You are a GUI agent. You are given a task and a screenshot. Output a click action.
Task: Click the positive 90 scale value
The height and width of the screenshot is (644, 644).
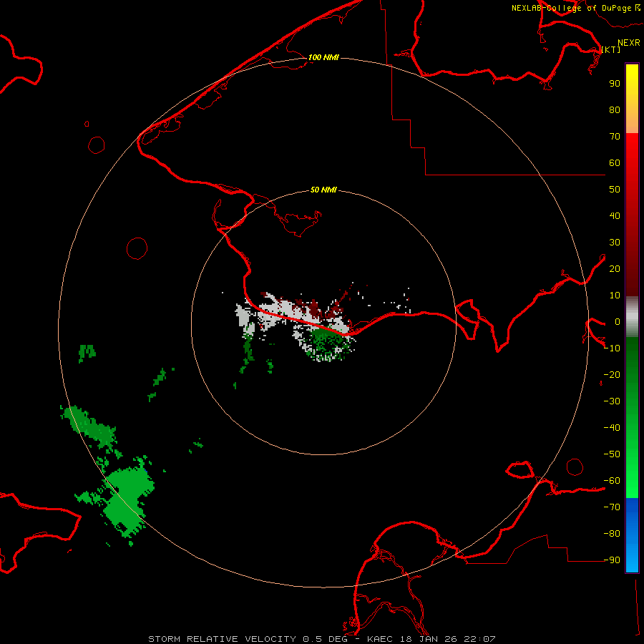615,84
